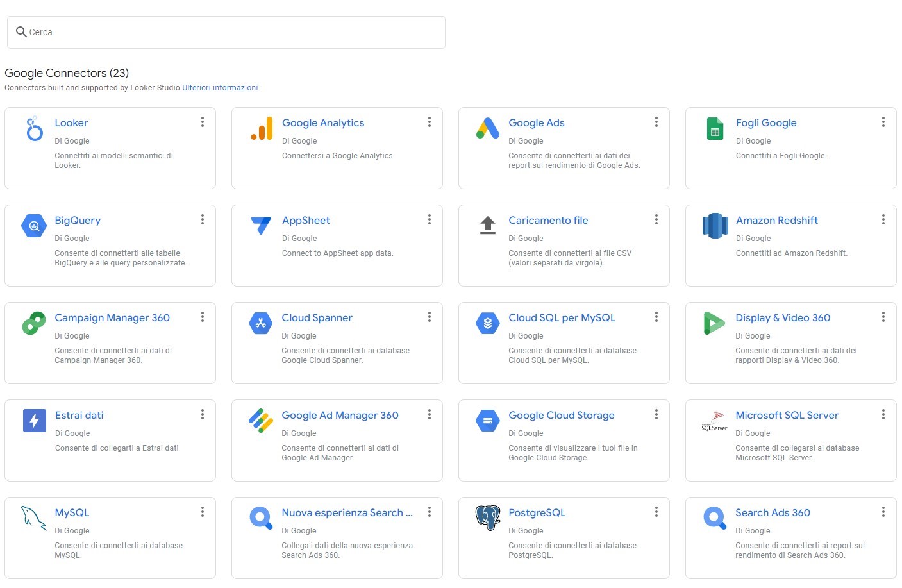Click the Looker connector icon
Viewport: 902px width, 588px height.
tap(35, 129)
